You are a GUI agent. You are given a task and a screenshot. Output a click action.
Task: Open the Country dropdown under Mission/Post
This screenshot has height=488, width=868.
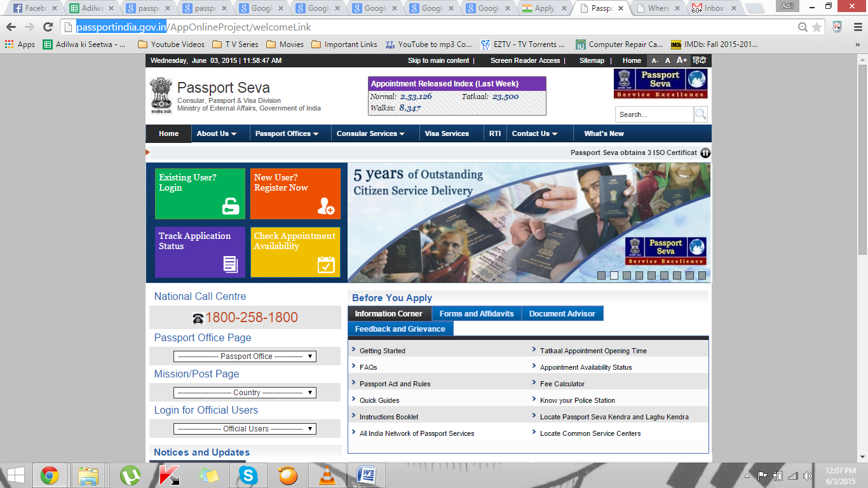245,393
